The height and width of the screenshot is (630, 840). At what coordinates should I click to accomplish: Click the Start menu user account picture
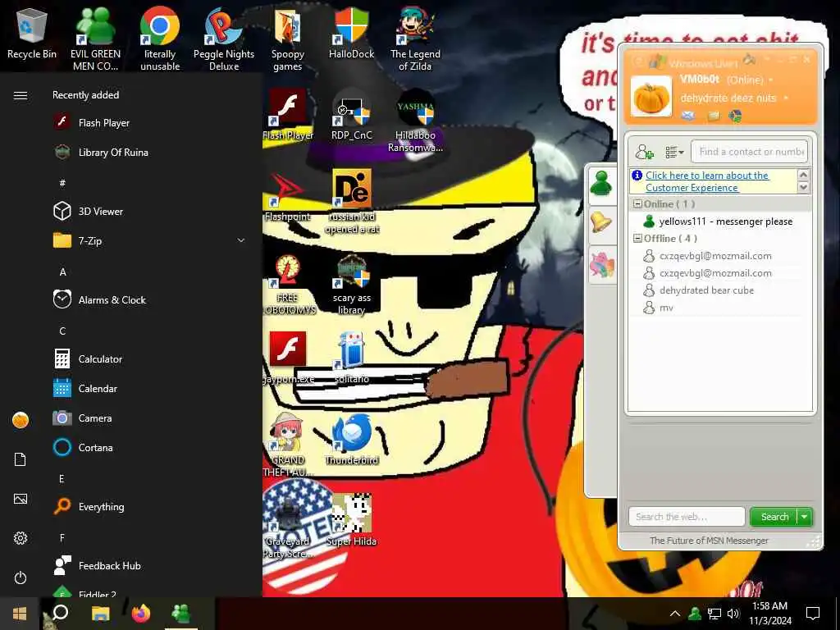[x=21, y=420]
